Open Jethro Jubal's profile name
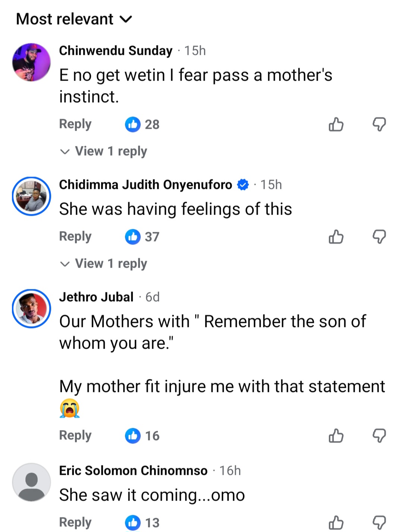 (96, 297)
